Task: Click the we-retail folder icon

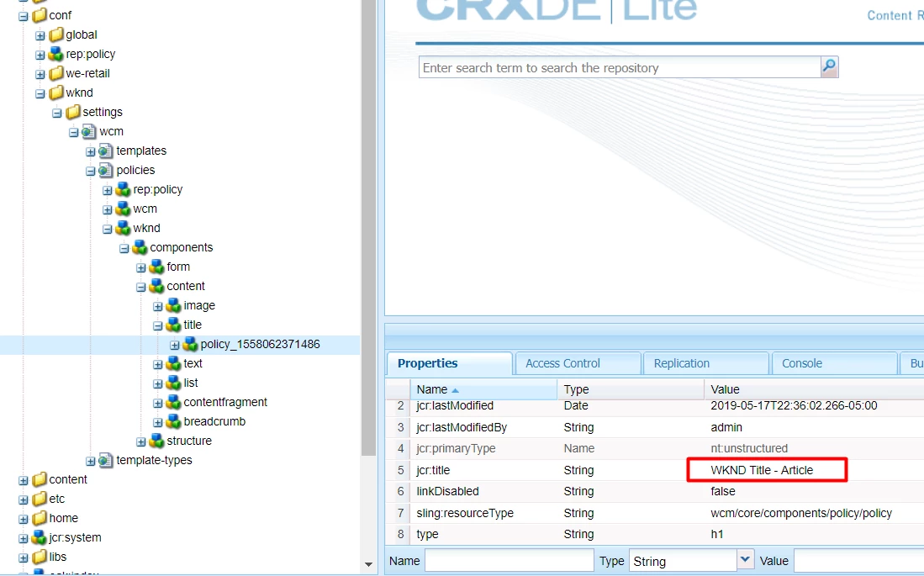Action: [x=56, y=74]
